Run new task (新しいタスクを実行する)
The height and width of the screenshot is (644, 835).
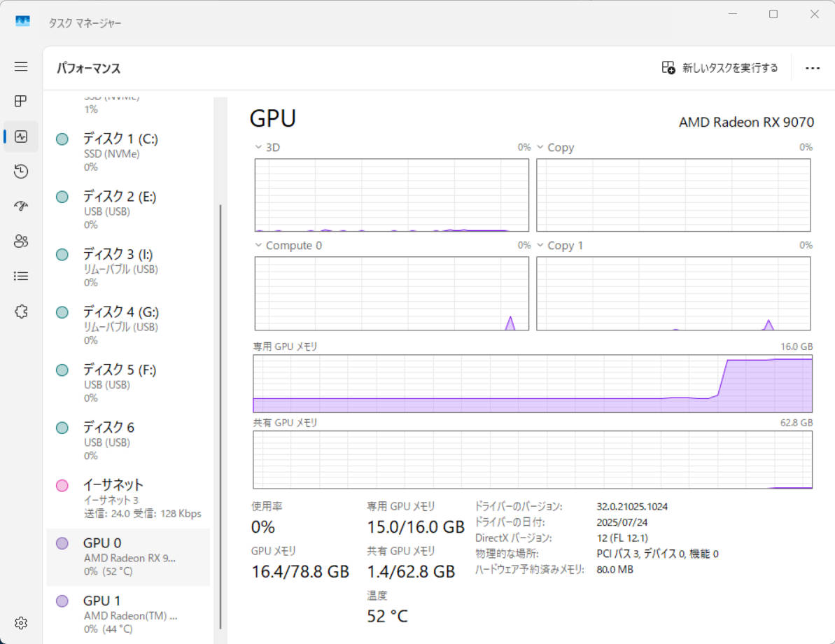pyautogui.click(x=720, y=68)
